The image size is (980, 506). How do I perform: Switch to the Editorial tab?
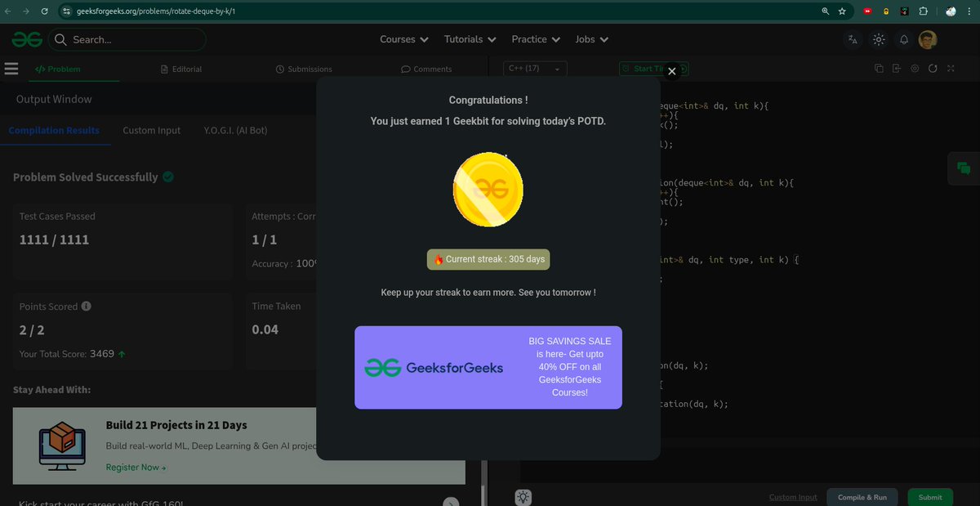pyautogui.click(x=181, y=69)
